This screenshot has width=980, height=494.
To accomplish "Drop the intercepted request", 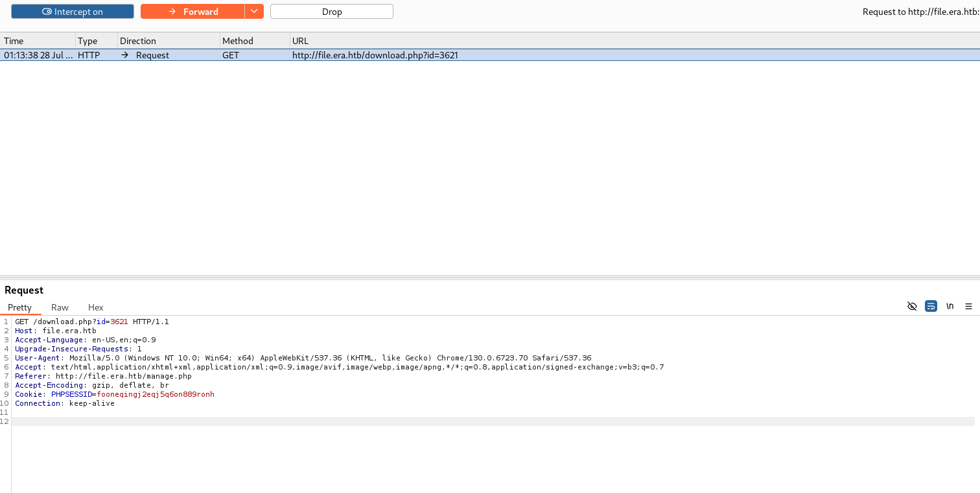I will 331,12.
